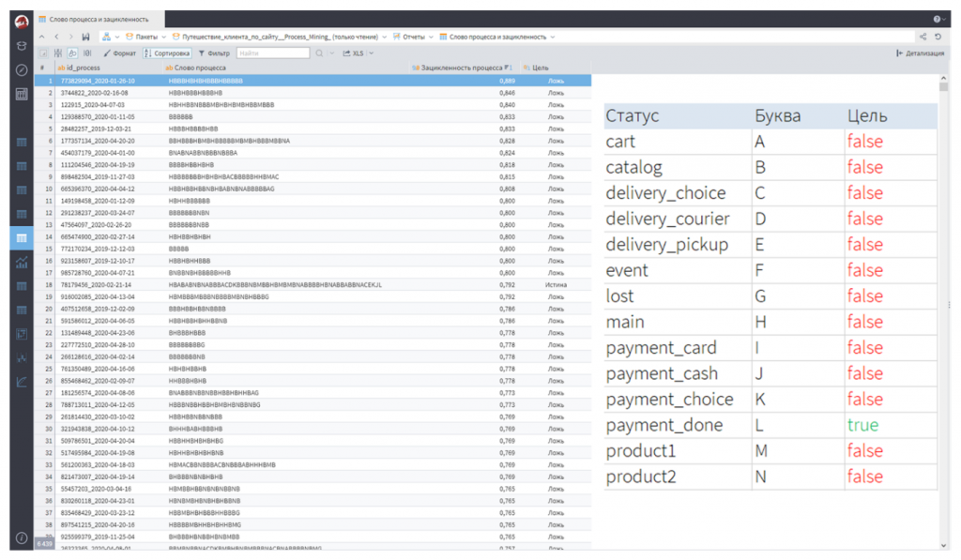Click the Loginom logo icon

pyautogui.click(x=22, y=23)
